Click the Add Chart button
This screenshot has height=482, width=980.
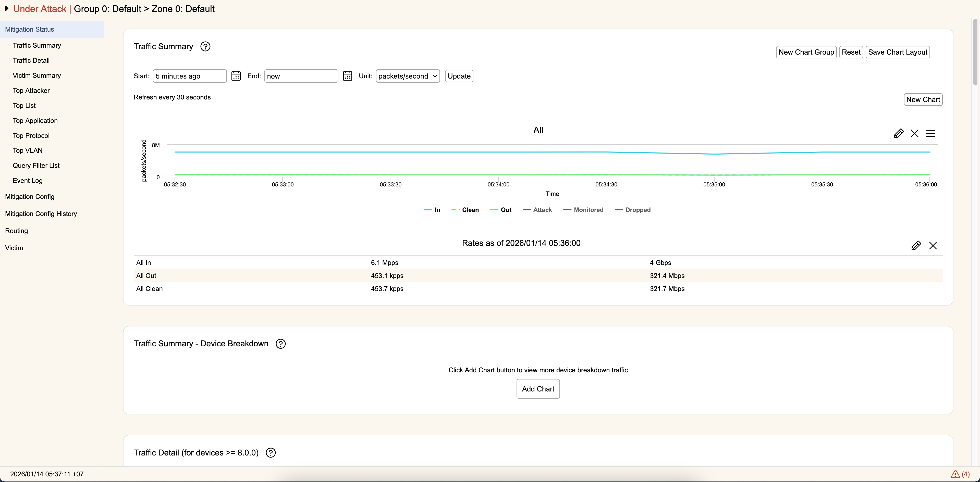[x=538, y=389]
